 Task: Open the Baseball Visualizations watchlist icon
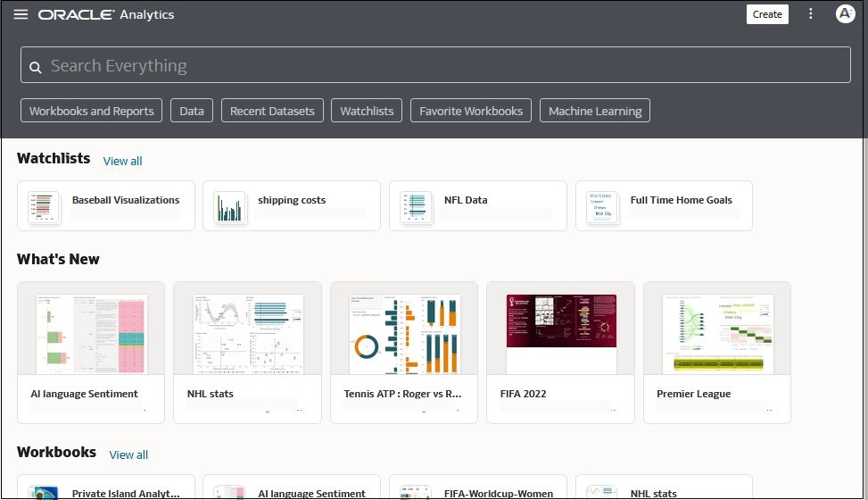[44, 207]
